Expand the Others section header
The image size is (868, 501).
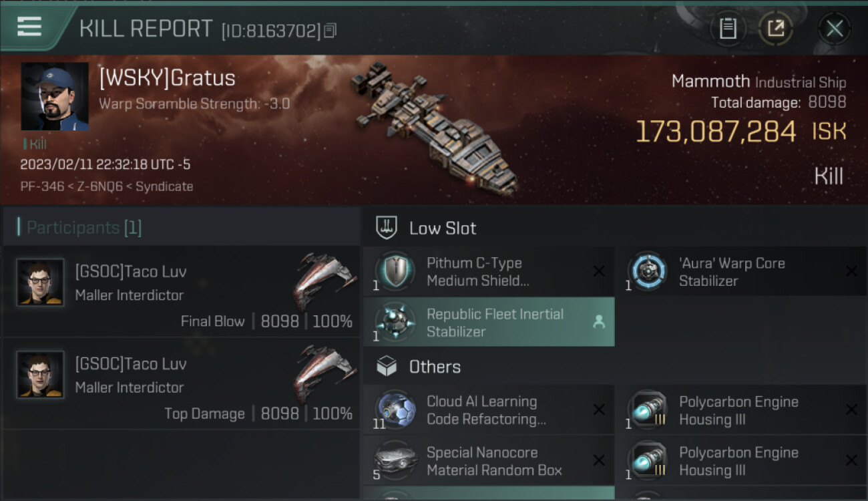435,367
